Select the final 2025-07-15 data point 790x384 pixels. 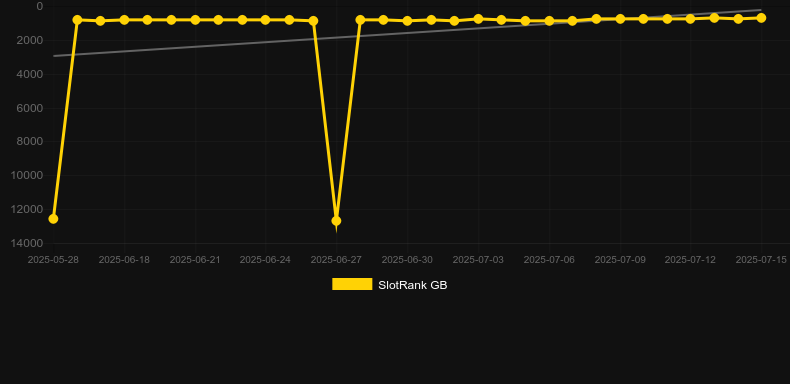pyautogui.click(x=761, y=18)
